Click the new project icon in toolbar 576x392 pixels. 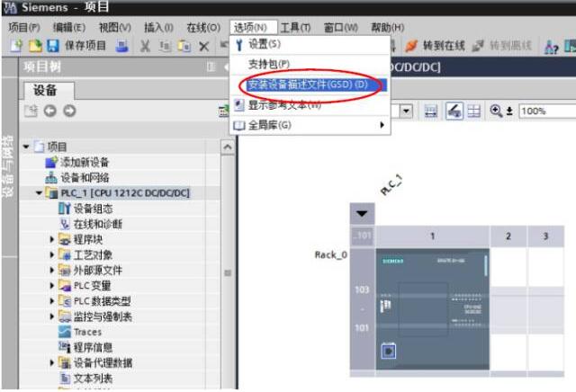(15, 46)
